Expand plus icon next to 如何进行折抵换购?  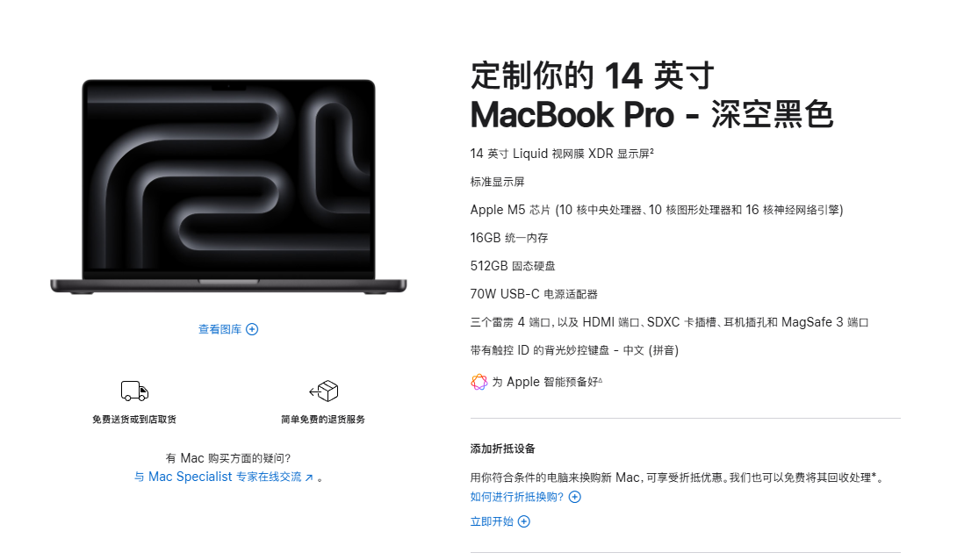575,497
